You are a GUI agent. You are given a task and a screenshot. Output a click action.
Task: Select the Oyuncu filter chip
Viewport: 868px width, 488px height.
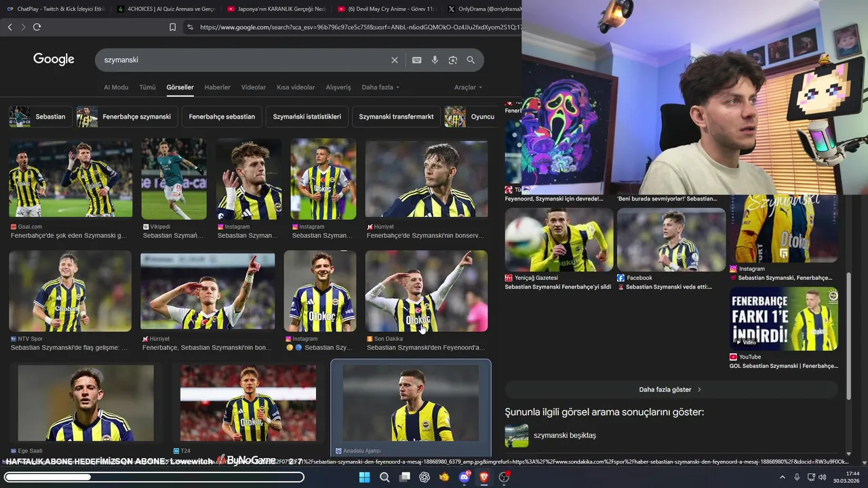coord(470,117)
